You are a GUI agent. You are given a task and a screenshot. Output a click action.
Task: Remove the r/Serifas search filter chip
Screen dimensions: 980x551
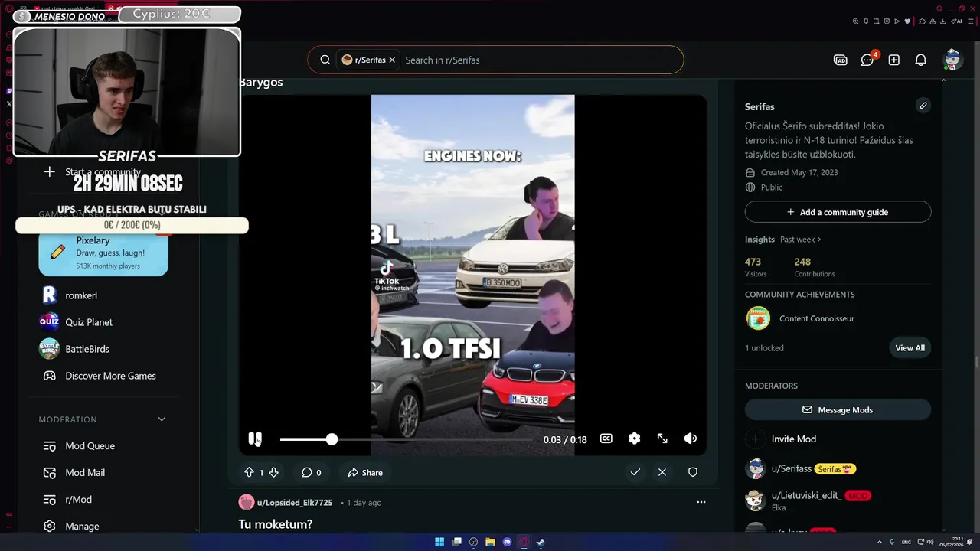(392, 60)
